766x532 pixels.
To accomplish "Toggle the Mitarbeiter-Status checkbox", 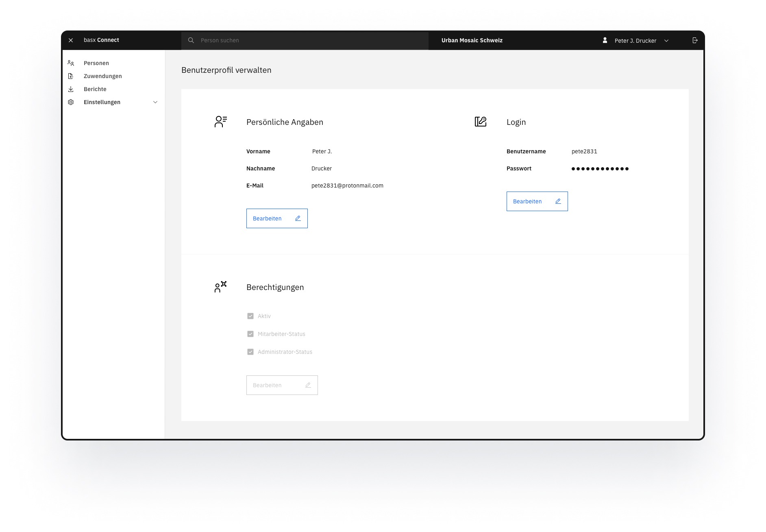I will coord(250,334).
